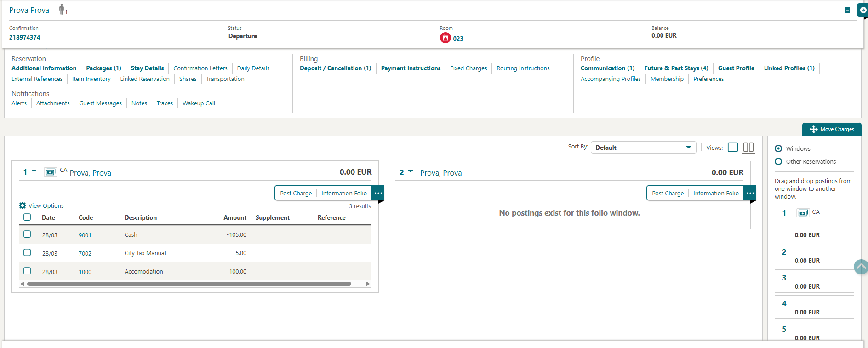Click Information Folio in folio window 1

click(344, 194)
